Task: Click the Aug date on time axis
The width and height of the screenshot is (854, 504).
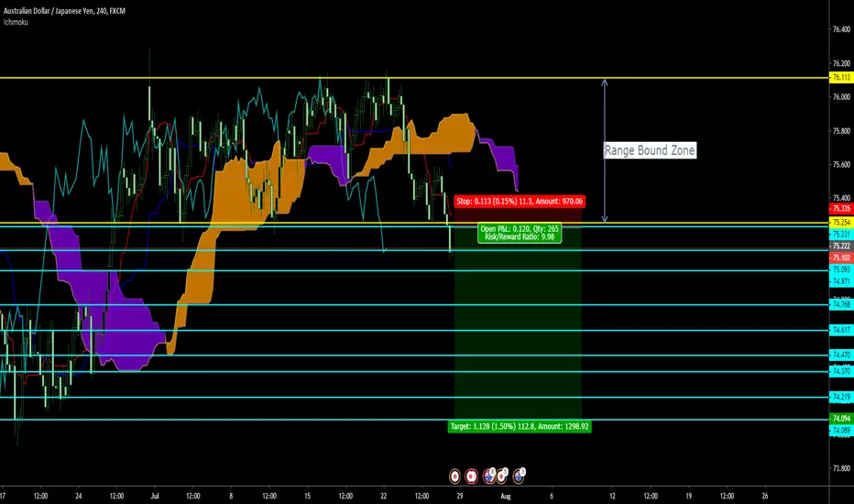Action: (506, 496)
